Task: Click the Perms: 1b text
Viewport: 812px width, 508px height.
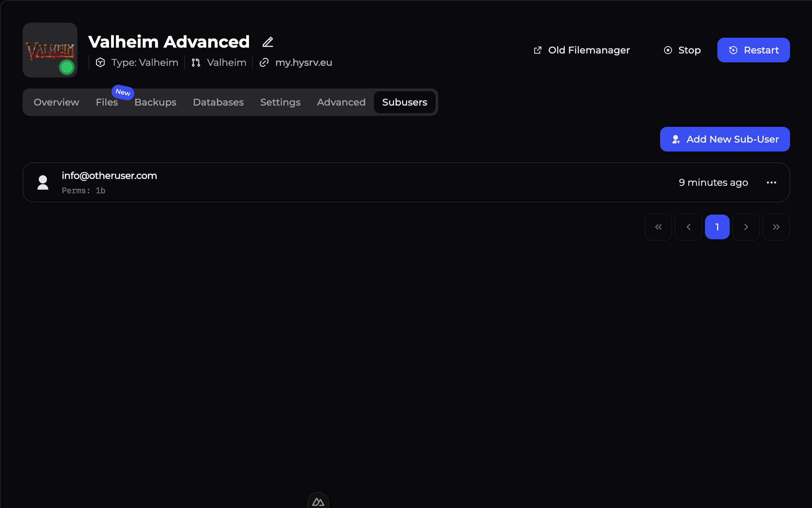Action: [x=83, y=191]
